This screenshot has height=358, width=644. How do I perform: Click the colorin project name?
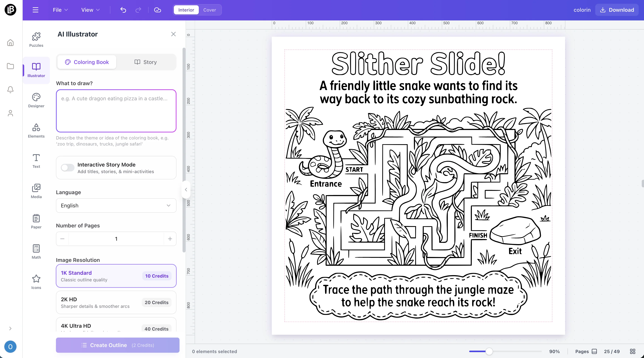[x=582, y=10]
